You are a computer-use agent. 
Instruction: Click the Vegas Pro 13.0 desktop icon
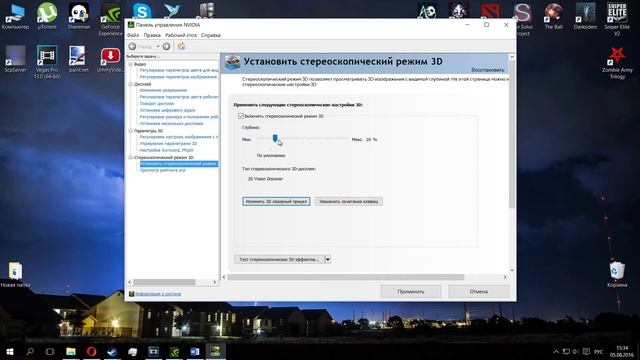(x=47, y=62)
